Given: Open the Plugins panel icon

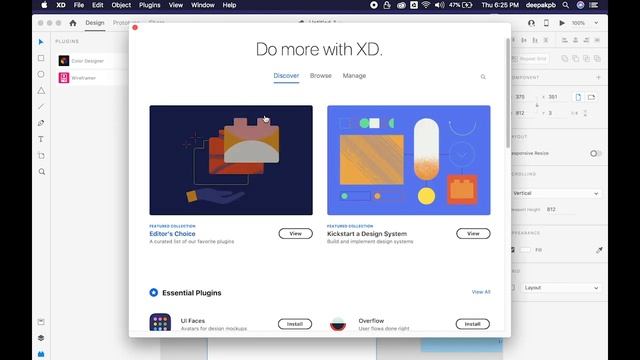Looking at the screenshot, I should click(x=41, y=354).
